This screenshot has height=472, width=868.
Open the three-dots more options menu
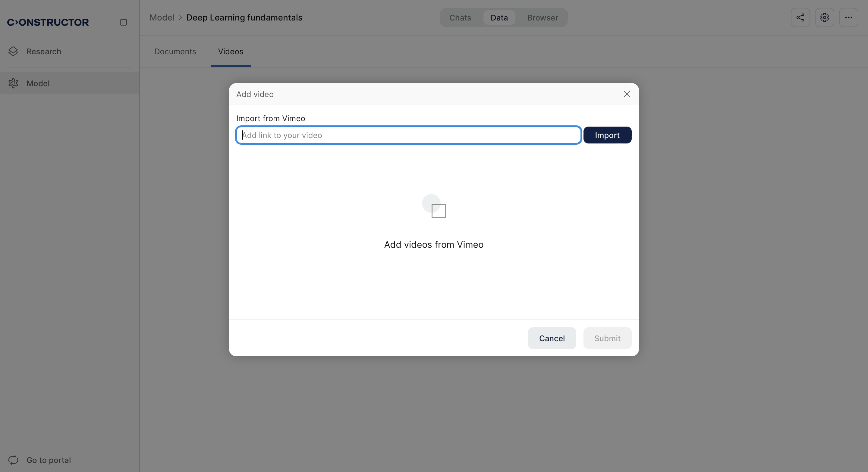848,17
